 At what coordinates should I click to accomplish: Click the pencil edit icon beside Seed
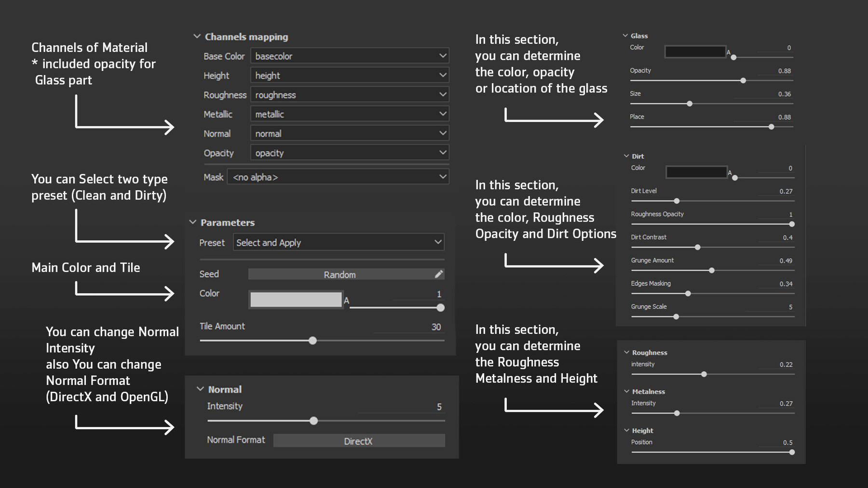click(x=438, y=274)
